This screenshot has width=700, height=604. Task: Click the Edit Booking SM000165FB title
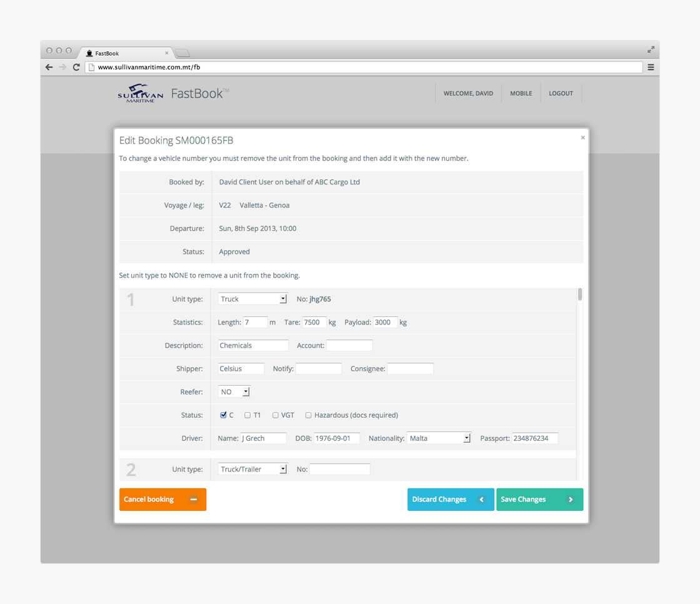tap(176, 140)
